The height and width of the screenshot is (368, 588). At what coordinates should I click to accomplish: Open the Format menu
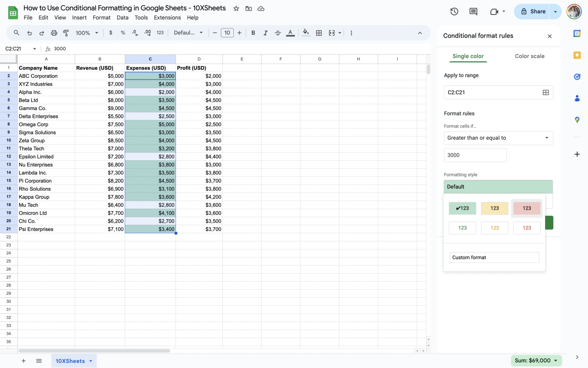click(101, 18)
